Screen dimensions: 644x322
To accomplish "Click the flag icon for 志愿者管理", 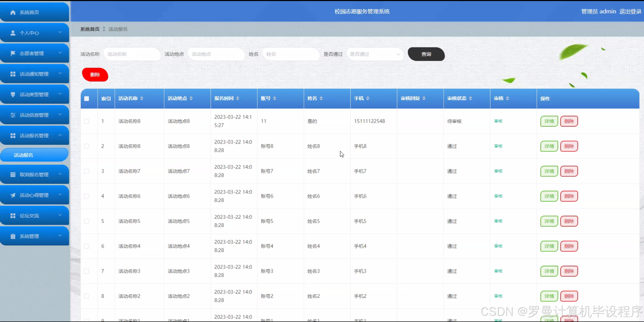I will 13,53.
